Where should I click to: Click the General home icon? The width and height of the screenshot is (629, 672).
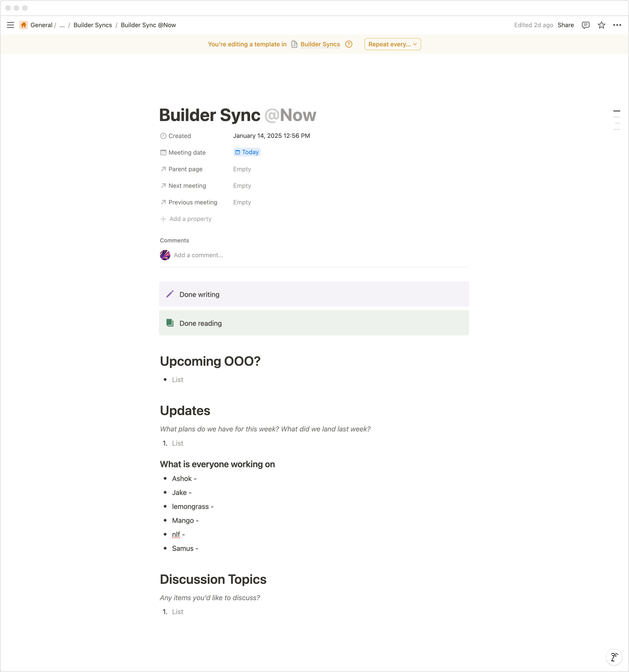point(23,25)
